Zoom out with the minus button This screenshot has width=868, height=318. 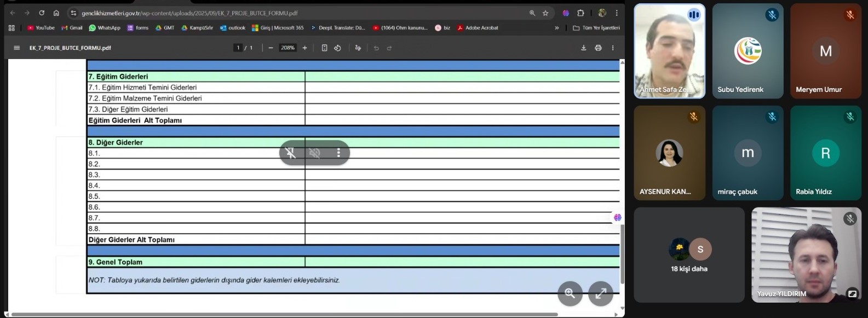click(x=271, y=48)
